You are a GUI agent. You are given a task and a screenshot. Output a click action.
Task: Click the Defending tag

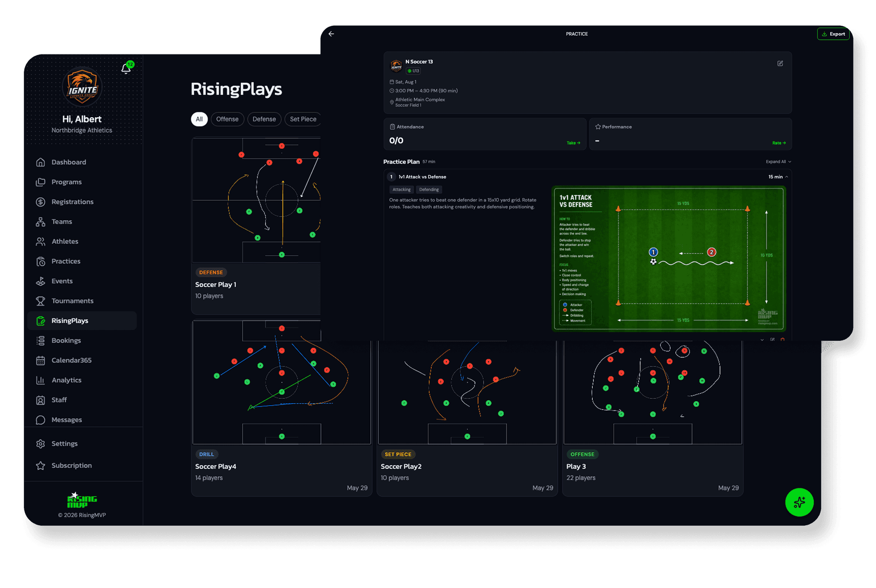coord(429,190)
